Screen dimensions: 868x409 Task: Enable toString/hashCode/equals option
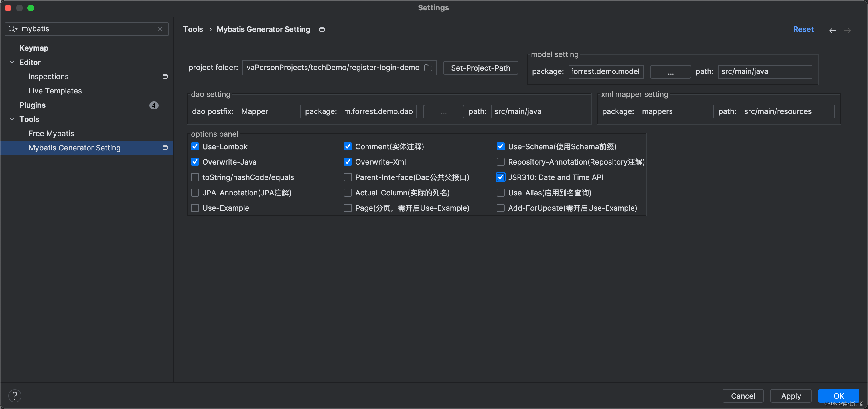195,177
